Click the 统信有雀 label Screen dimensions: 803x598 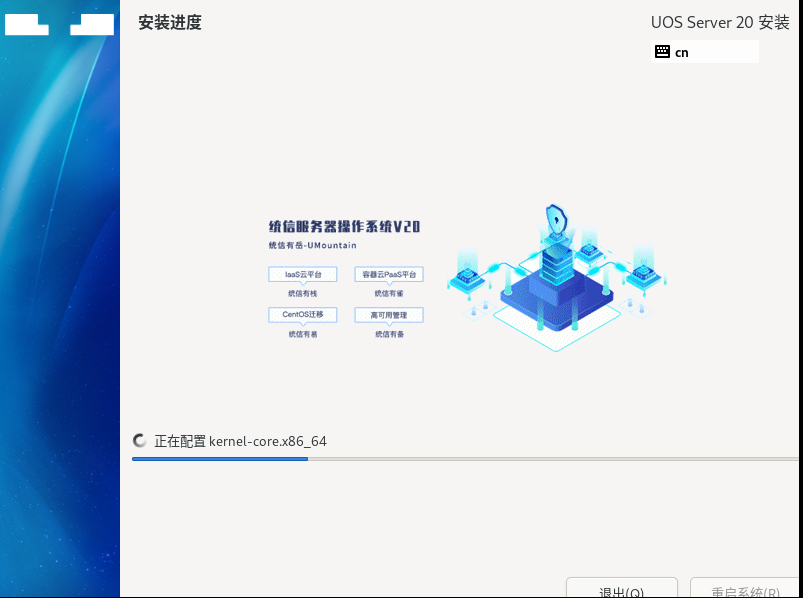coord(389,293)
